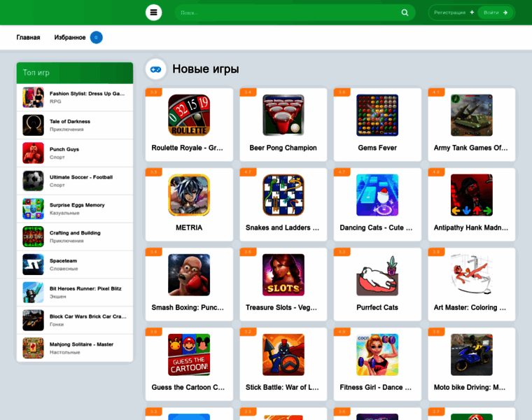The image size is (532, 420).
Task: Click the Moto bike Driving: M... title
Action: 470,387
